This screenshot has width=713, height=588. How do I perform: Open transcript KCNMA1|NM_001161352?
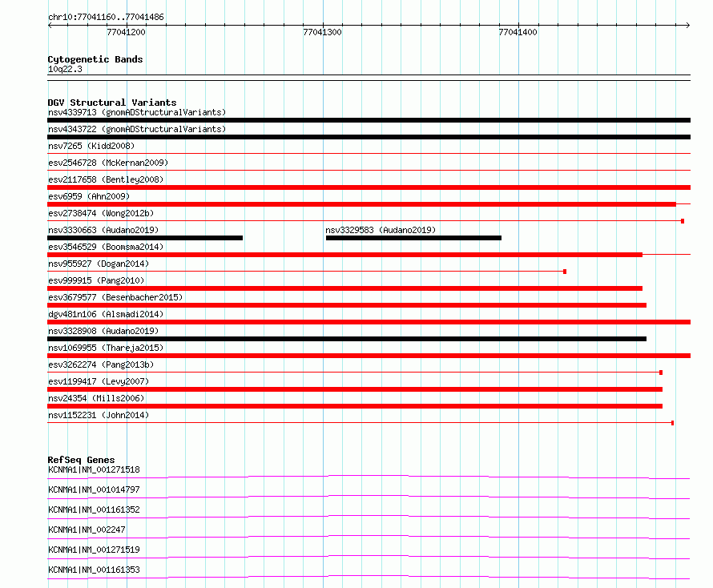[x=94, y=509]
